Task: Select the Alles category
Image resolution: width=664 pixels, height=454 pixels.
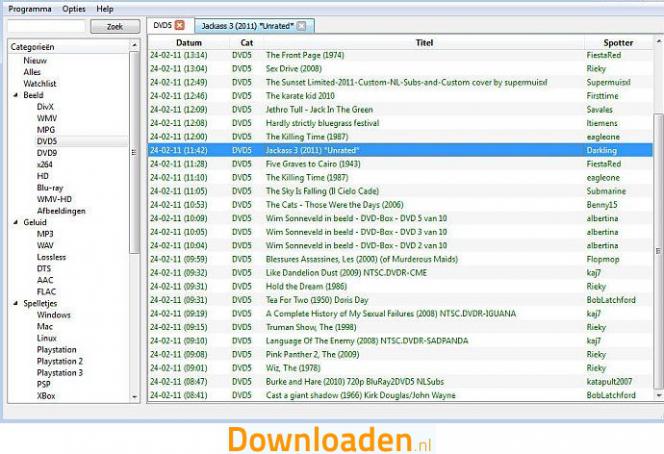Action: click(x=32, y=72)
